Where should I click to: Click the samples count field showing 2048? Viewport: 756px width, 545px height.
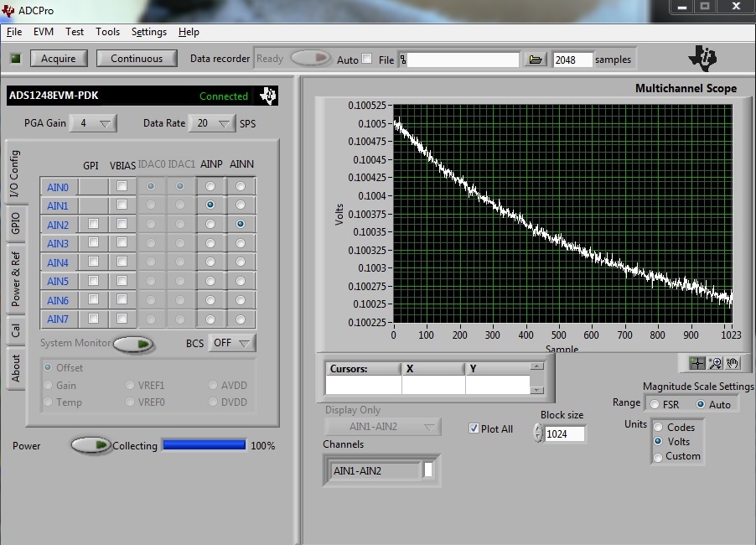point(572,60)
